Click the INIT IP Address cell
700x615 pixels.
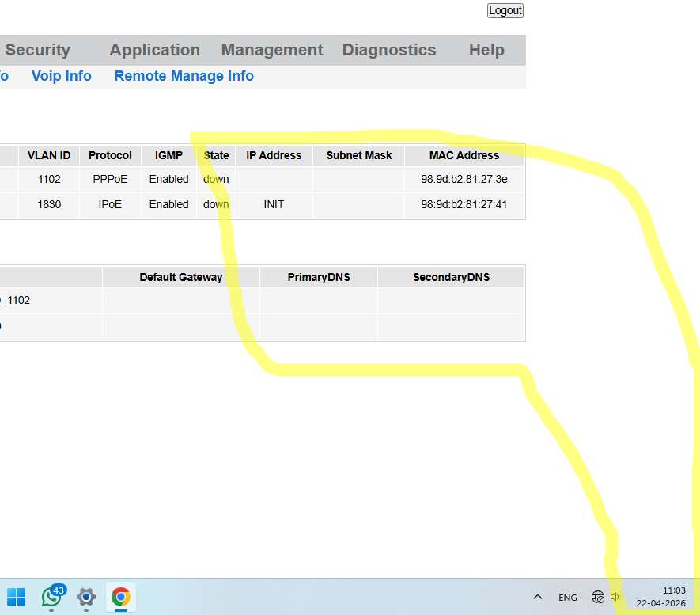(x=274, y=204)
